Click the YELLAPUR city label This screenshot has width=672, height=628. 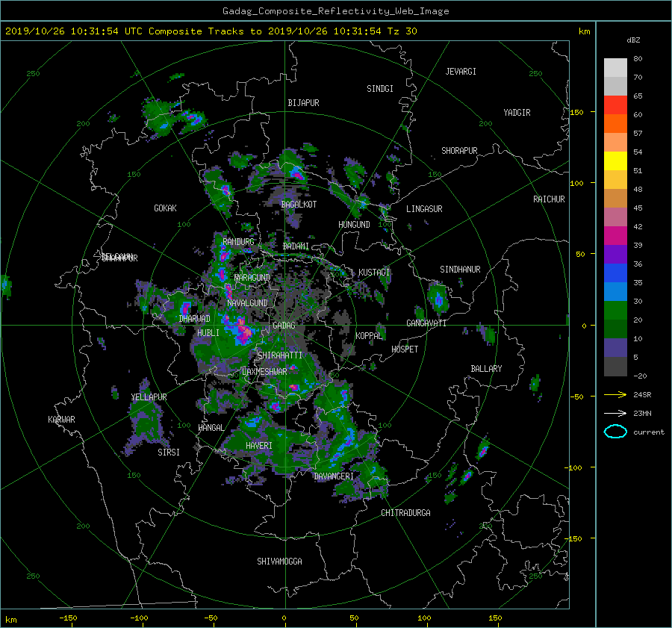pos(149,397)
